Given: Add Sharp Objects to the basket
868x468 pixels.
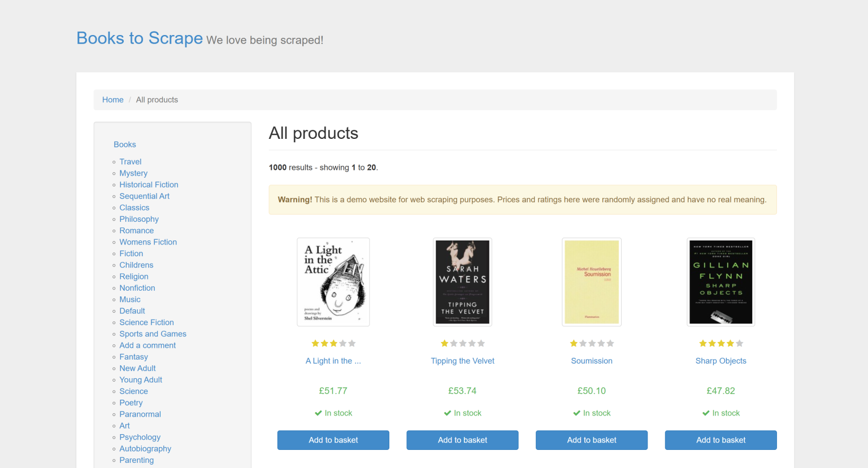Looking at the screenshot, I should click(x=721, y=440).
